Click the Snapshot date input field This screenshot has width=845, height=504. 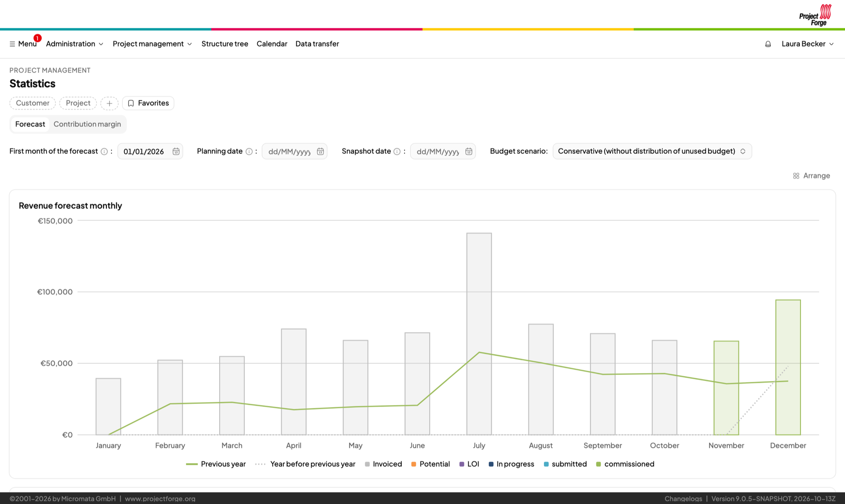[x=443, y=151]
